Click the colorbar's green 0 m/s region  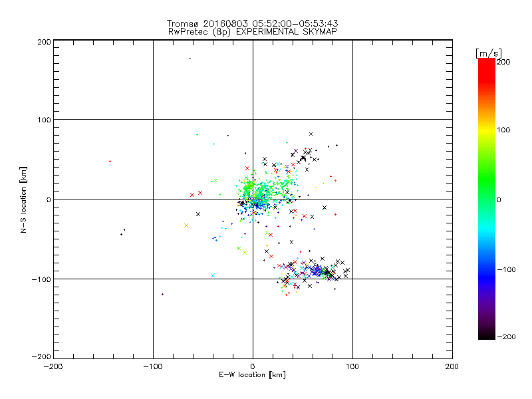pyautogui.click(x=487, y=199)
